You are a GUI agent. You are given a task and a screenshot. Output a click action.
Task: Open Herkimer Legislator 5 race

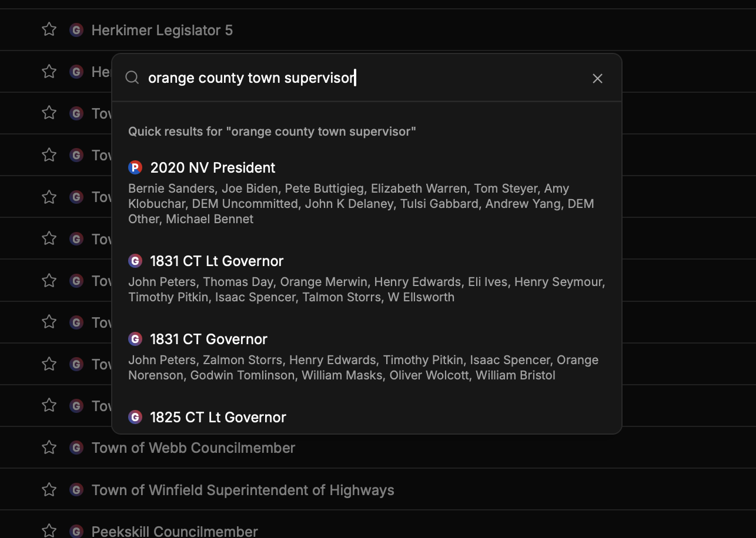162,31
